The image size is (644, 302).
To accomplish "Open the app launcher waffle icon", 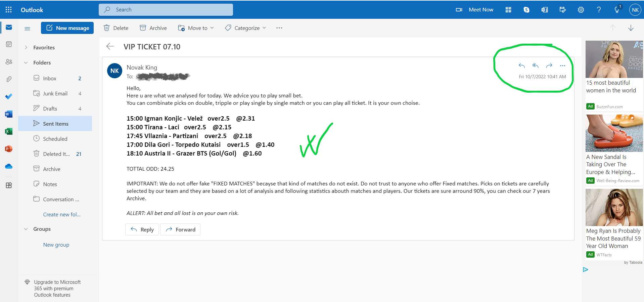I will point(9,10).
